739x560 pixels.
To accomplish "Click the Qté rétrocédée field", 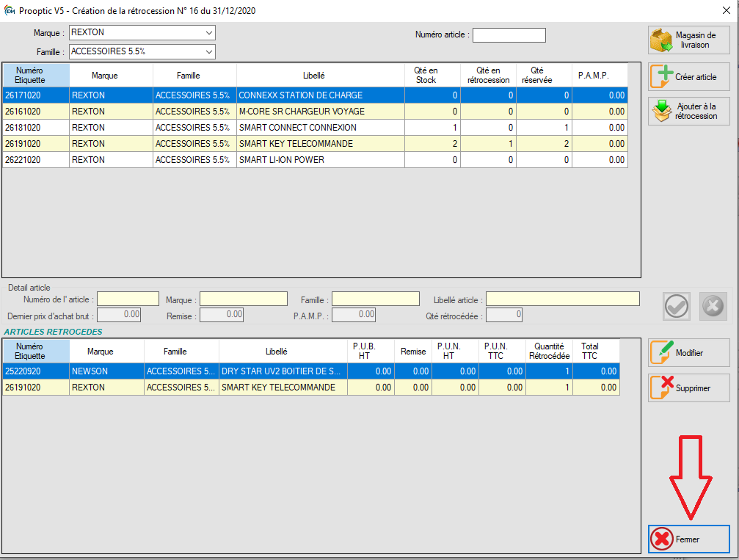I will [x=504, y=314].
